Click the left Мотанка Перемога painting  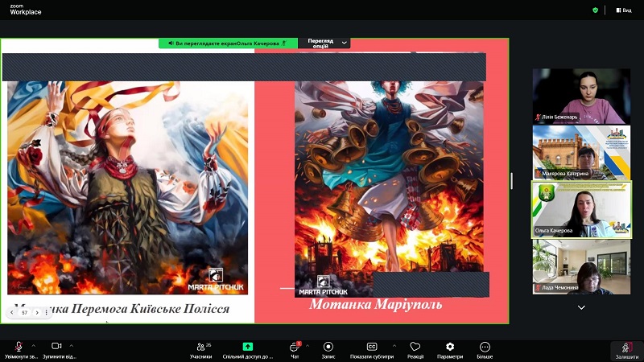[128, 187]
